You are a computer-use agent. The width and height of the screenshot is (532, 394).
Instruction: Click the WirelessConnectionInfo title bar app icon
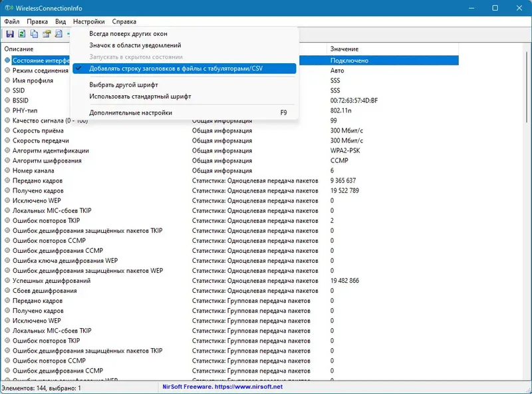point(9,8)
